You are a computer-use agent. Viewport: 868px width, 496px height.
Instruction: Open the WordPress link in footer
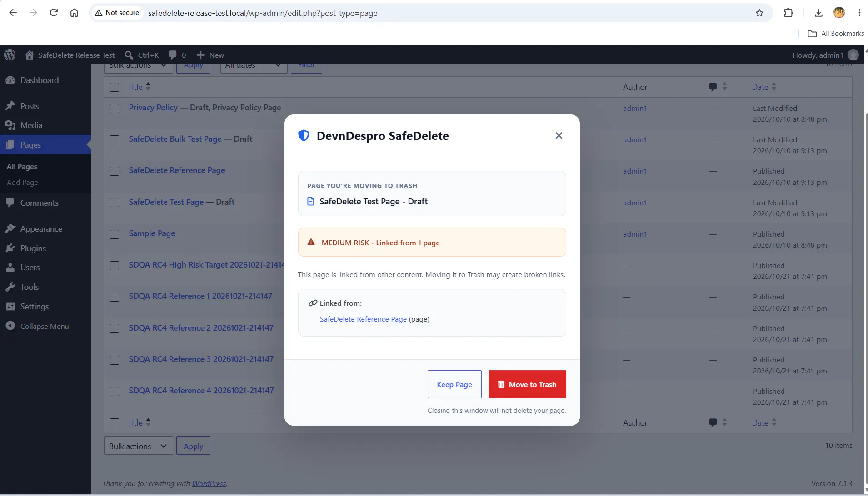point(209,483)
